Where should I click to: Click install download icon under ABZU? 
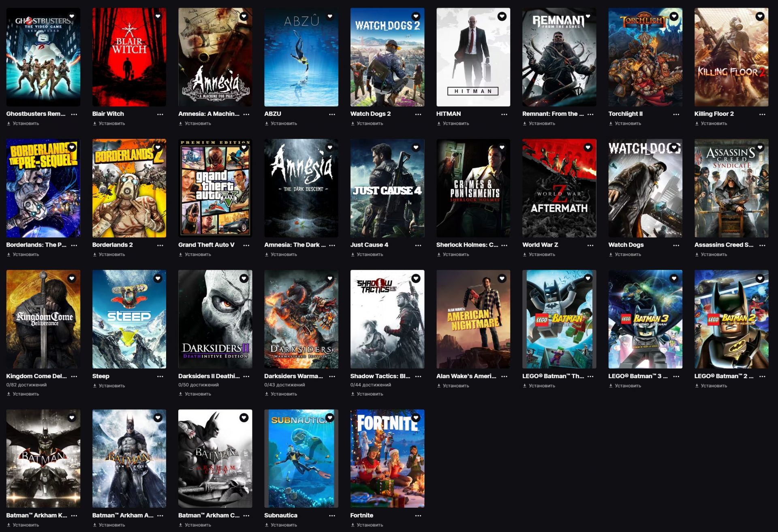click(x=267, y=123)
